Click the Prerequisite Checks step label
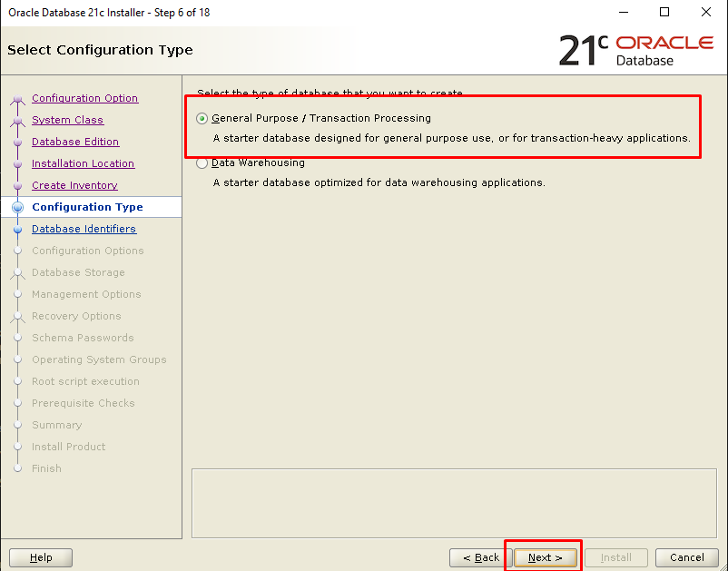 (84, 403)
